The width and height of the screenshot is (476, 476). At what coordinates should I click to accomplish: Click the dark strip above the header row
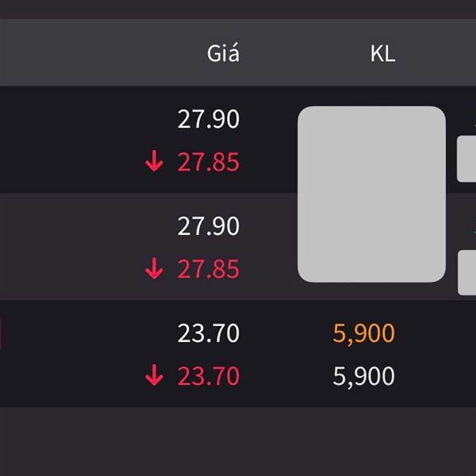238,9
